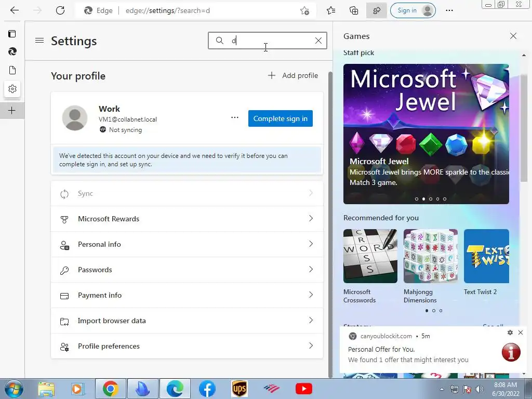This screenshot has height=399, width=532.
Task: Open the Settings hamburger menu
Action: [x=39, y=41]
